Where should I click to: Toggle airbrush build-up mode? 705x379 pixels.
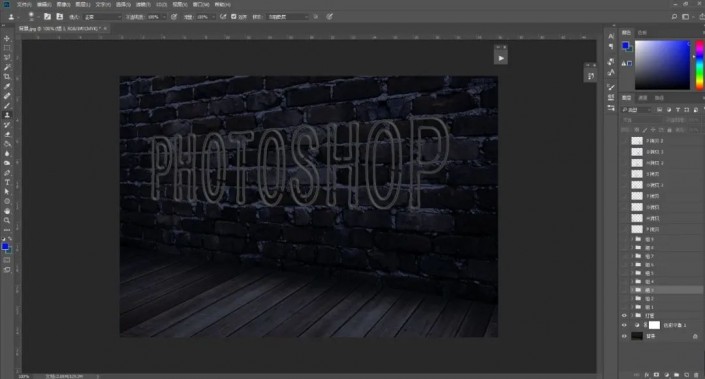pyautogui.click(x=223, y=17)
